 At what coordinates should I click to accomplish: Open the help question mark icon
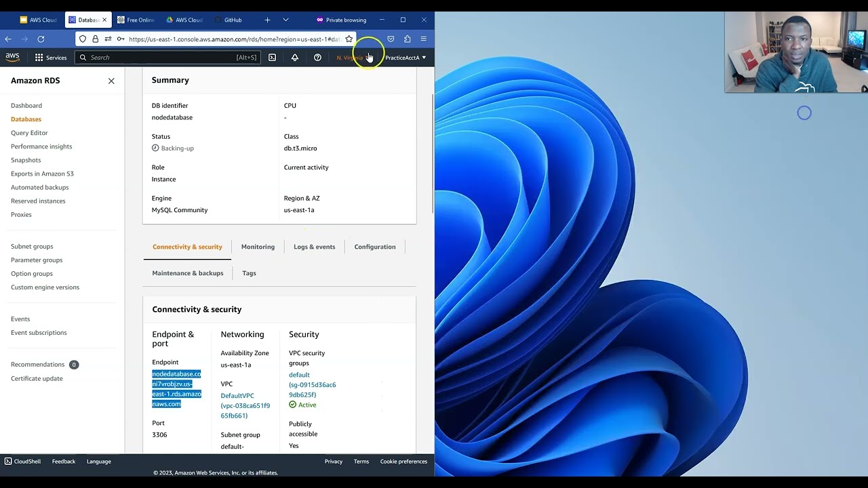[317, 58]
